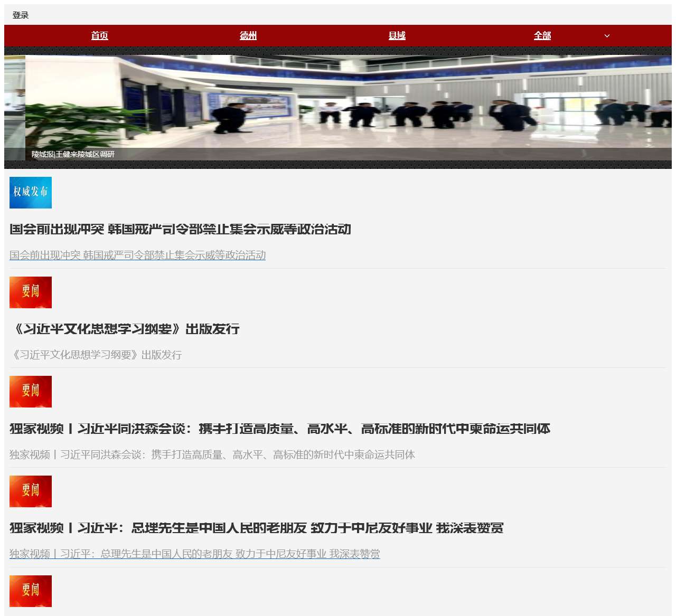Open the banner photo of officials in the hall
Image resolution: width=676 pixels, height=616 pixels.
[x=349, y=108]
